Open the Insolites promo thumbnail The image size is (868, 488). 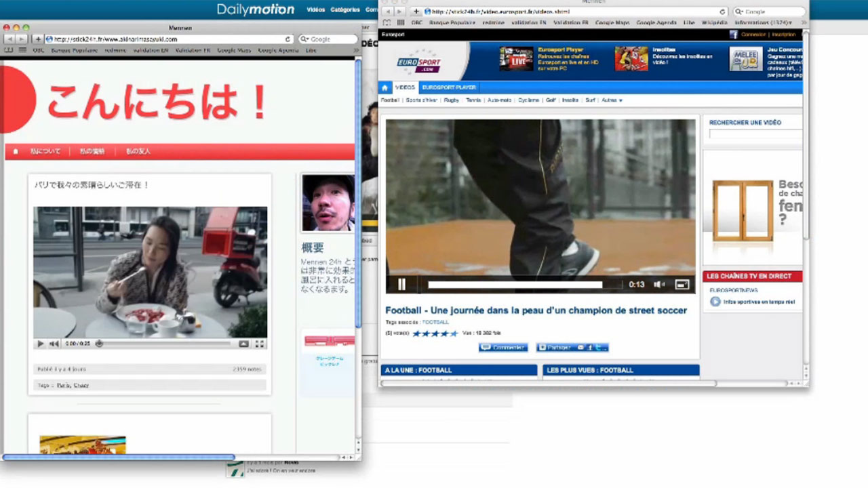(x=631, y=59)
